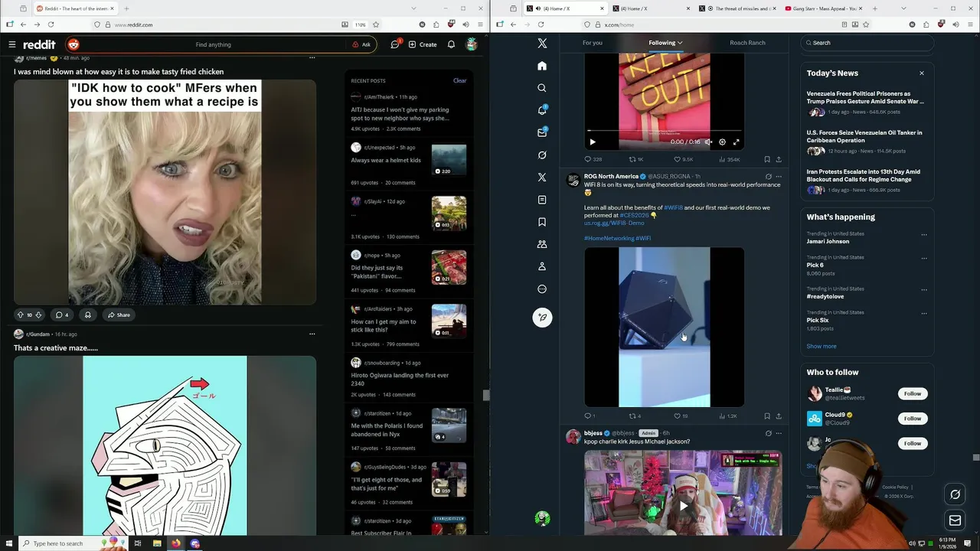
Task: Clear Reddit recent posts list
Action: click(459, 80)
